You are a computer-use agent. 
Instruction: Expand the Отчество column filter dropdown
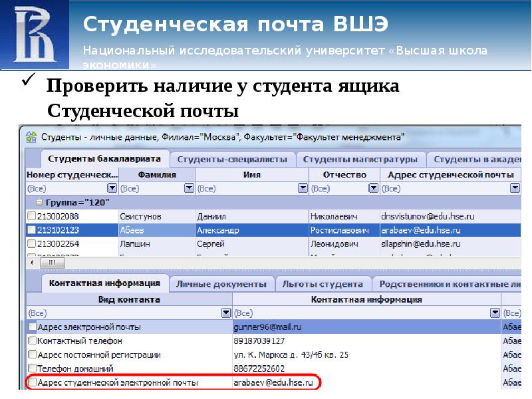[x=372, y=188]
